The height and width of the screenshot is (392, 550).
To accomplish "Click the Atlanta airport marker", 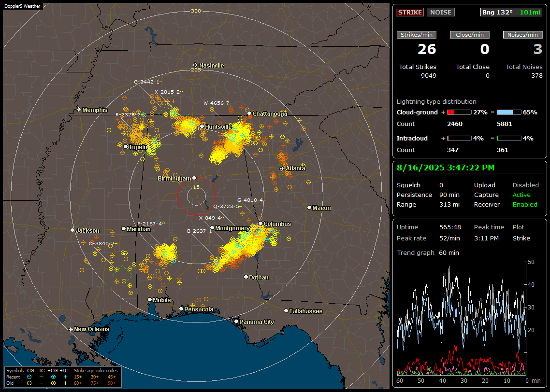I will click(x=282, y=168).
